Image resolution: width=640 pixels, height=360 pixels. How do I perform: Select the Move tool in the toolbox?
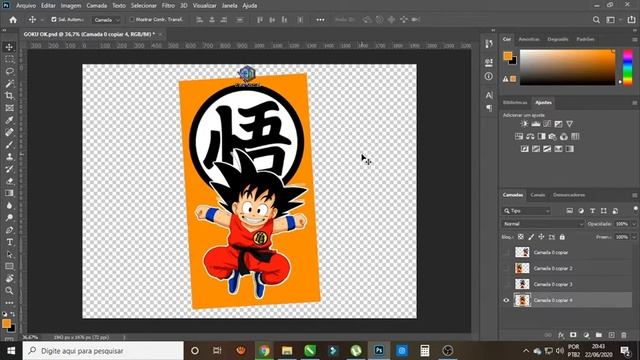pos(9,47)
